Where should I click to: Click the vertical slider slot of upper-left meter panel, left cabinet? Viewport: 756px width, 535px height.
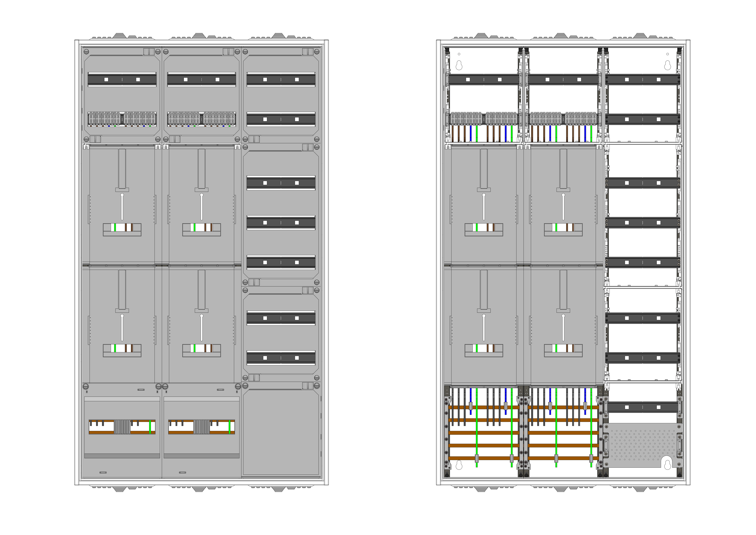pos(122,207)
